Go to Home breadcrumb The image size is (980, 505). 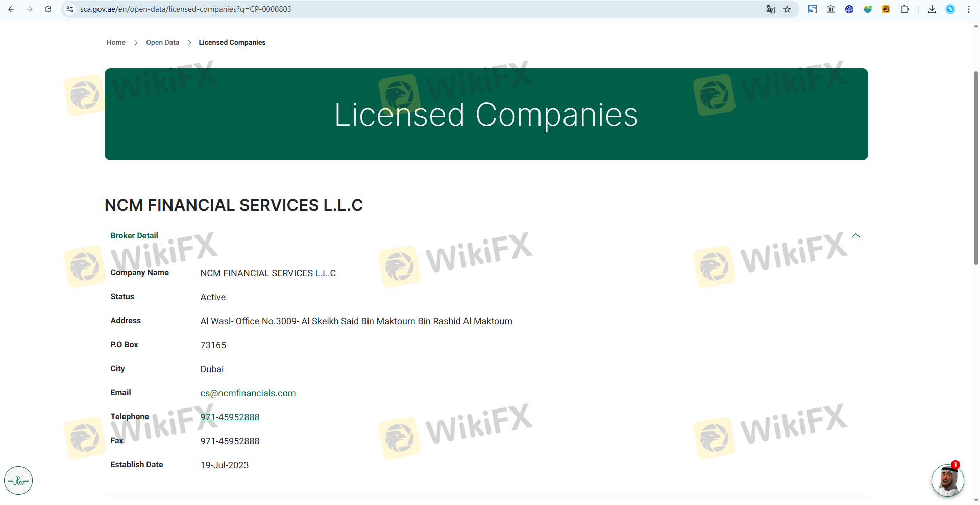pos(116,42)
